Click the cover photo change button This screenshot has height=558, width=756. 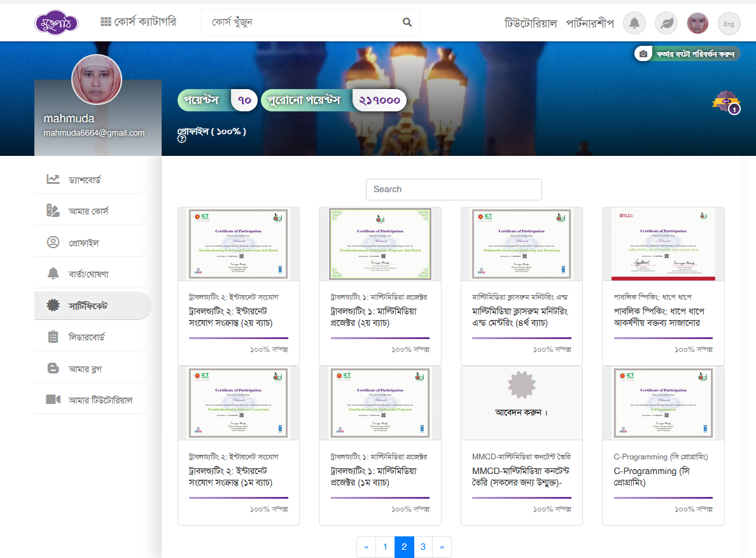(x=687, y=54)
